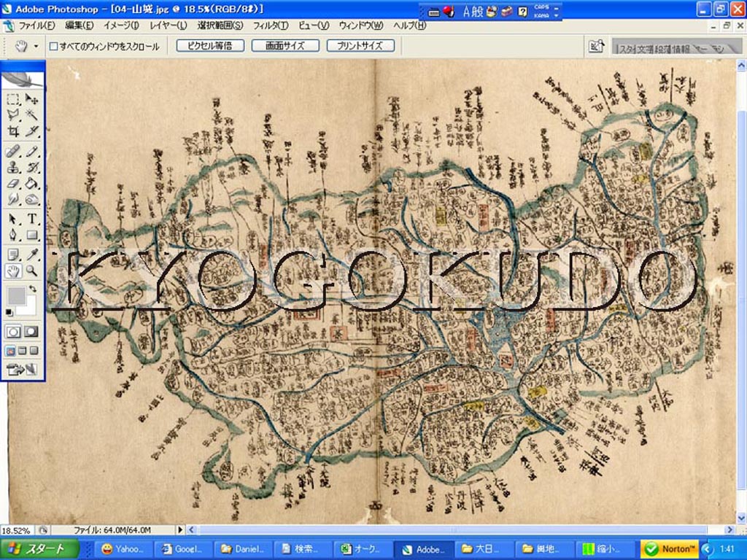
Task: Choose Standard screen mode button
Action: point(10,351)
